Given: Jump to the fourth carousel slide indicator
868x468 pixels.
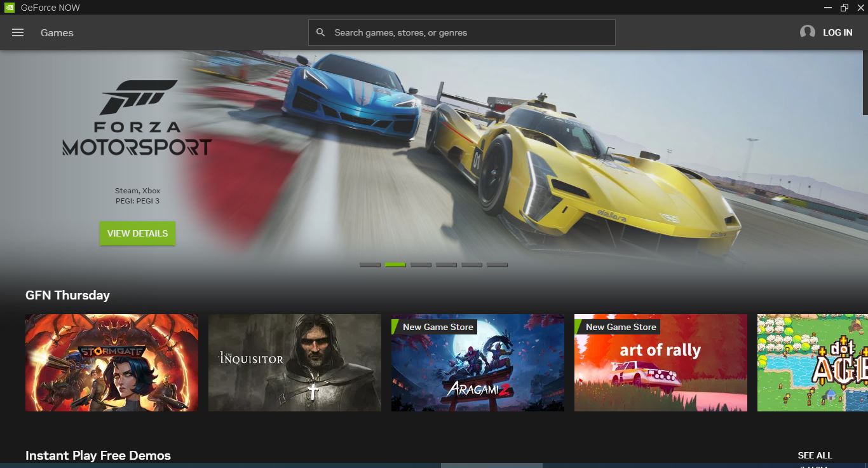Looking at the screenshot, I should tap(446, 265).
